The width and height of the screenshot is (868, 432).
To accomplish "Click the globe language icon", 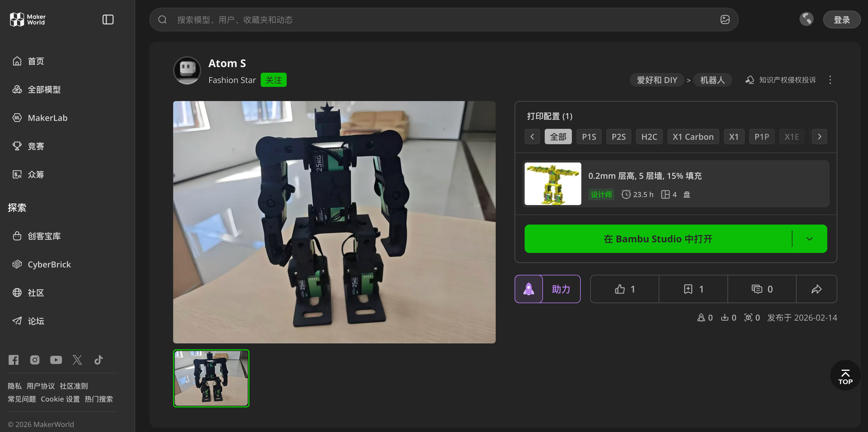I will [806, 19].
